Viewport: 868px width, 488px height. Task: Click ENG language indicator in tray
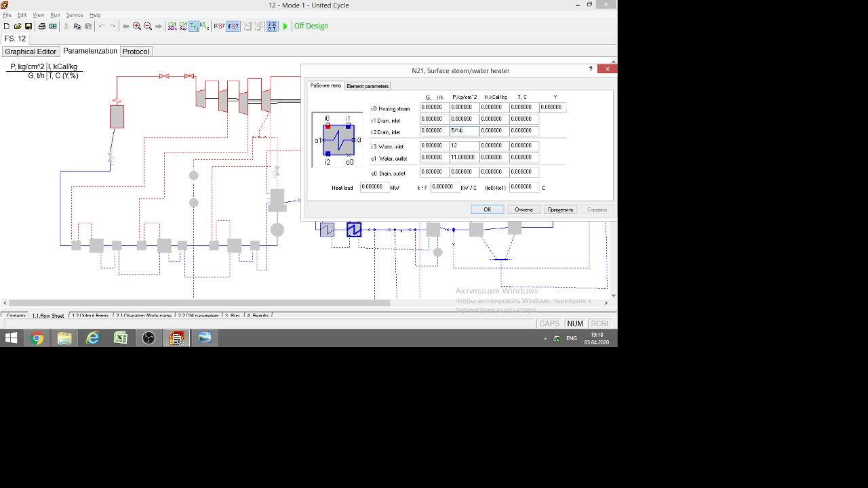(572, 338)
